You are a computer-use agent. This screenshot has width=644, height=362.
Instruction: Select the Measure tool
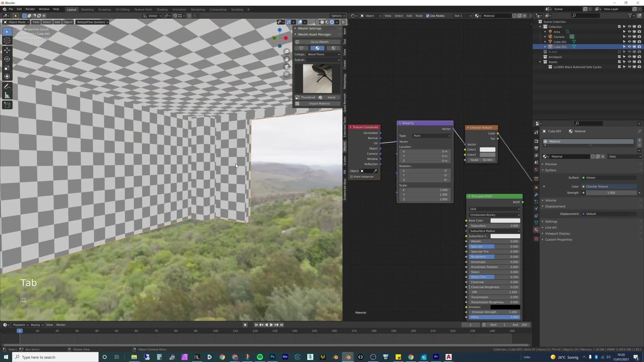click(x=7, y=95)
